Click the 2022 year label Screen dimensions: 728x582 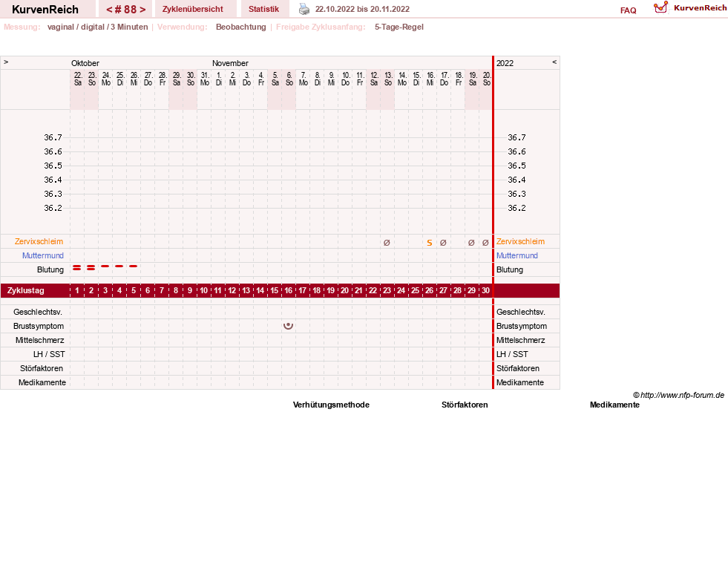(505, 63)
